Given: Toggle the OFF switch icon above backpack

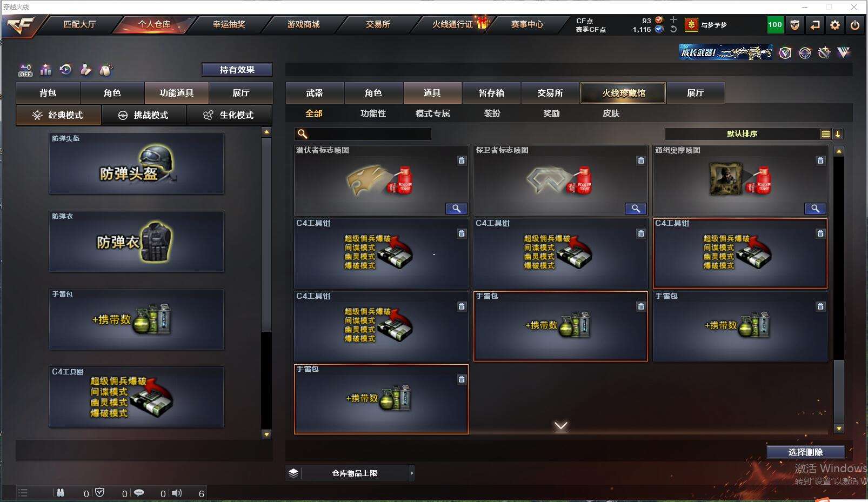Looking at the screenshot, I should [25, 70].
